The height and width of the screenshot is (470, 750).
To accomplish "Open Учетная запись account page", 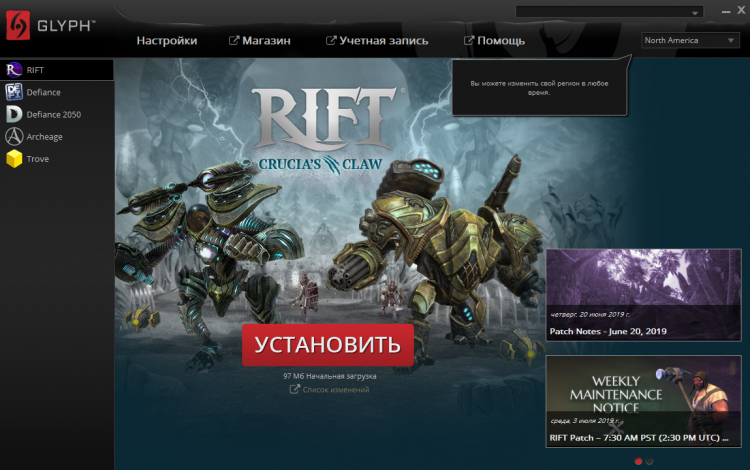I will (x=384, y=41).
